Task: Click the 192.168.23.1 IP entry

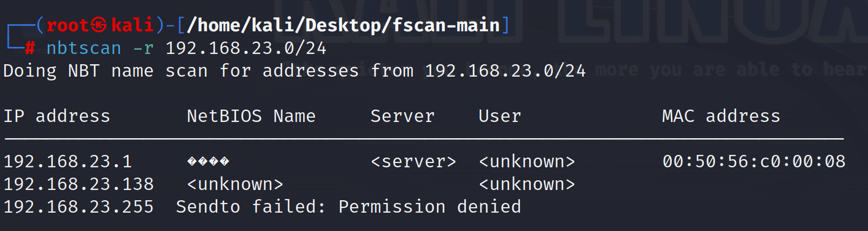Action: (68, 161)
